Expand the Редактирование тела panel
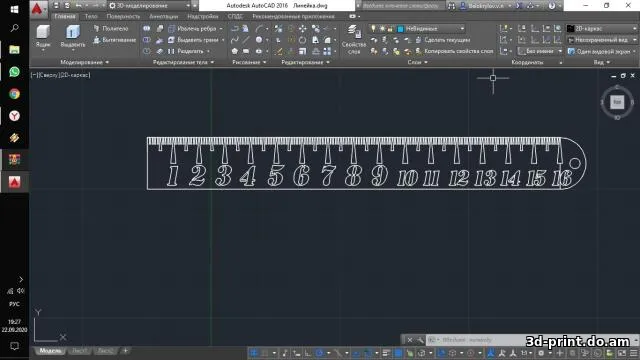This screenshot has height=360, width=640. tap(183, 62)
